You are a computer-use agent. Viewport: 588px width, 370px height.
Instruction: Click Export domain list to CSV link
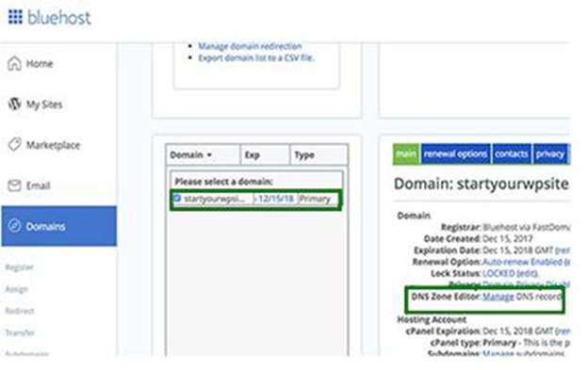coord(256,58)
